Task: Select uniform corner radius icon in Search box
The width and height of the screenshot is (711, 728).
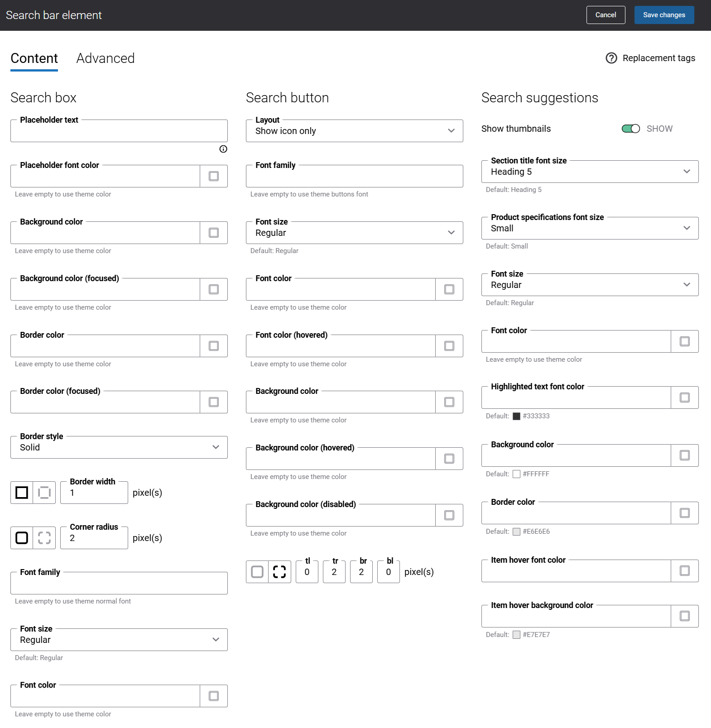Action: 22,538
